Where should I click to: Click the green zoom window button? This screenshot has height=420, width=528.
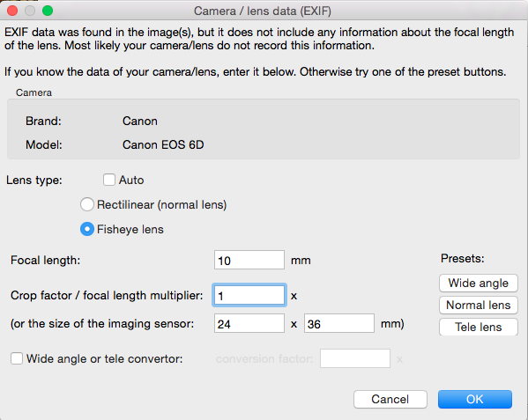coord(48,11)
